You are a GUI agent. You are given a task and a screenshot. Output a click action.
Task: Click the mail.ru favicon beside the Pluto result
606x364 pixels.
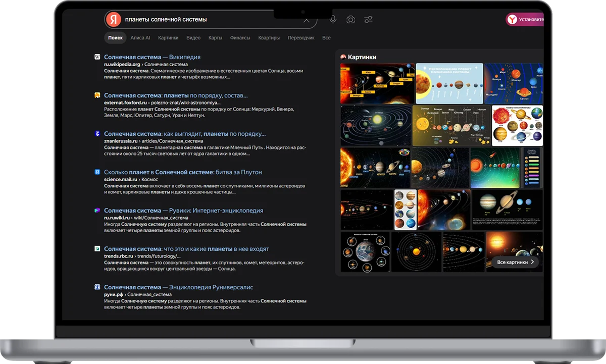[97, 172]
